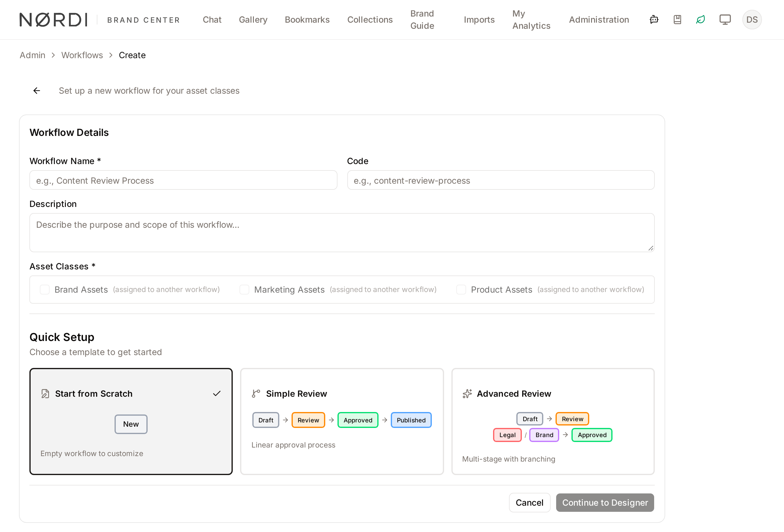Click the Brand chip in Advanced Review
The height and width of the screenshot is (532, 784).
544,435
